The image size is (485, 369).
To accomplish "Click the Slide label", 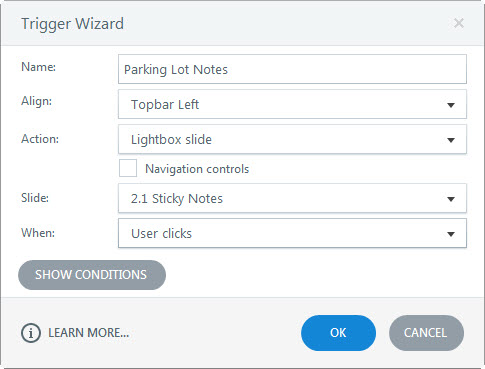I will (35, 198).
